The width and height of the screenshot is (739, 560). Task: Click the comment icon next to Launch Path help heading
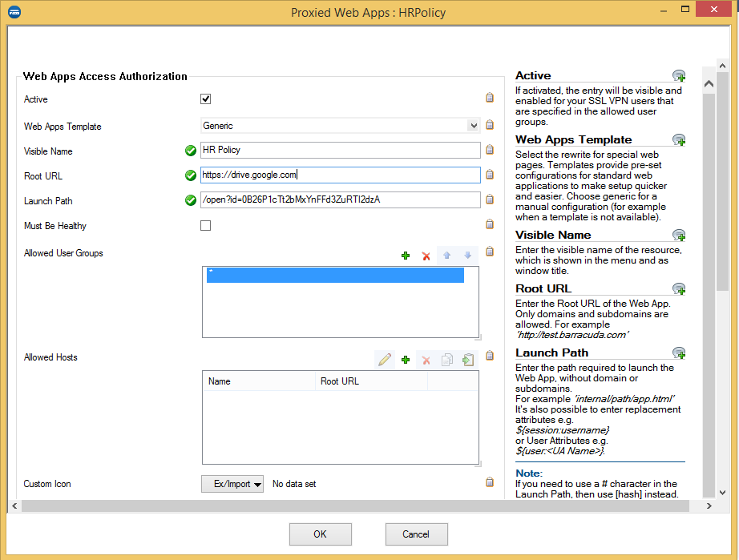(679, 353)
